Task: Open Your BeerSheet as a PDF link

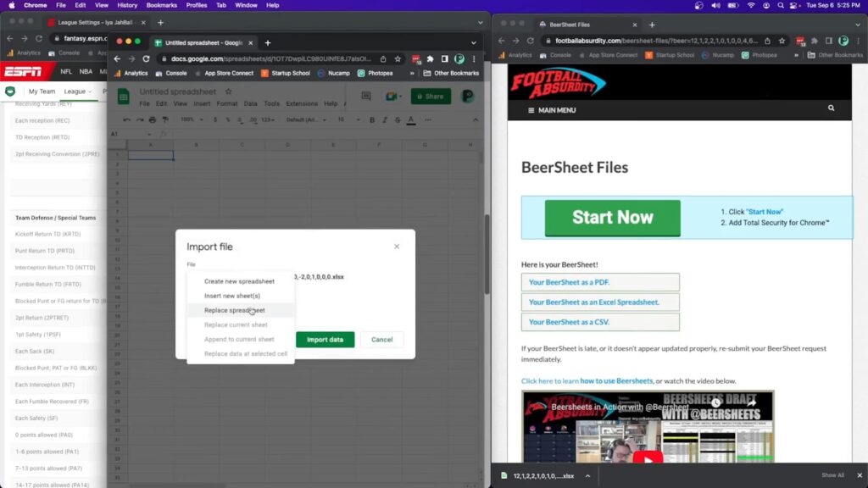Action: (600, 282)
